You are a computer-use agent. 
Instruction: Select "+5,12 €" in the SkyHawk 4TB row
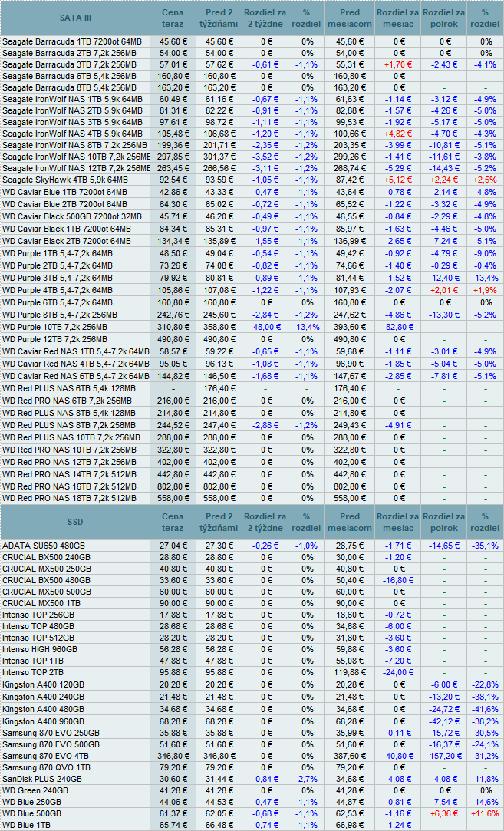point(397,180)
